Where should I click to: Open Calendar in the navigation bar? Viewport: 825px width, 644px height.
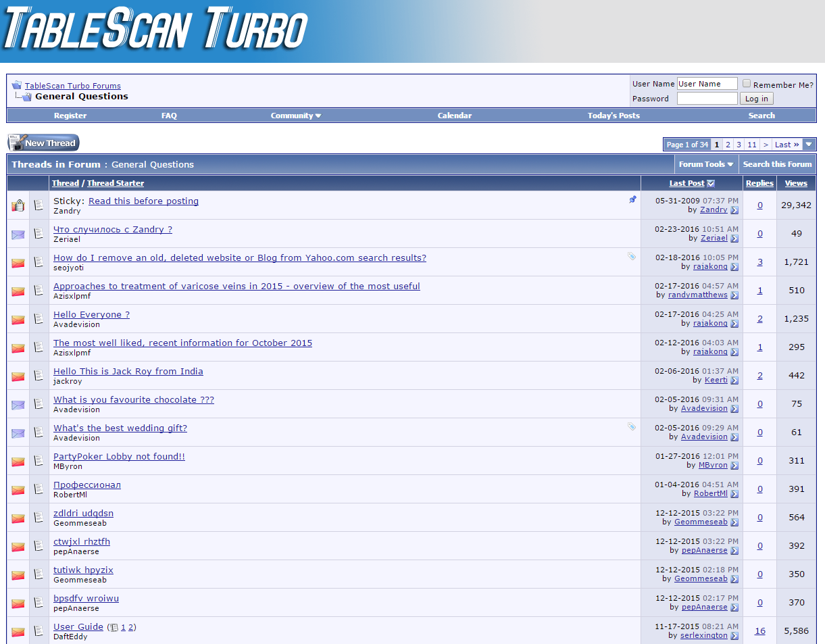tap(455, 116)
